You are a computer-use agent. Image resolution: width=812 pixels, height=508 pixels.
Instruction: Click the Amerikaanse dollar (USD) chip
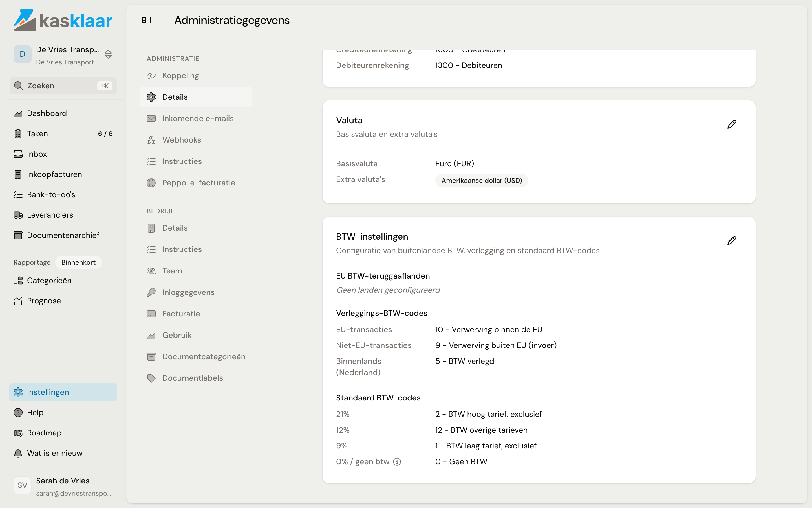[482, 181]
